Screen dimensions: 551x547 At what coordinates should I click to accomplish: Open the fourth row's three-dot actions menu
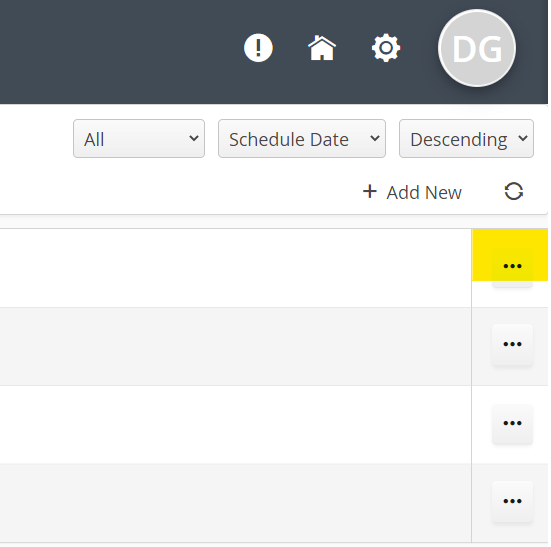click(x=512, y=501)
